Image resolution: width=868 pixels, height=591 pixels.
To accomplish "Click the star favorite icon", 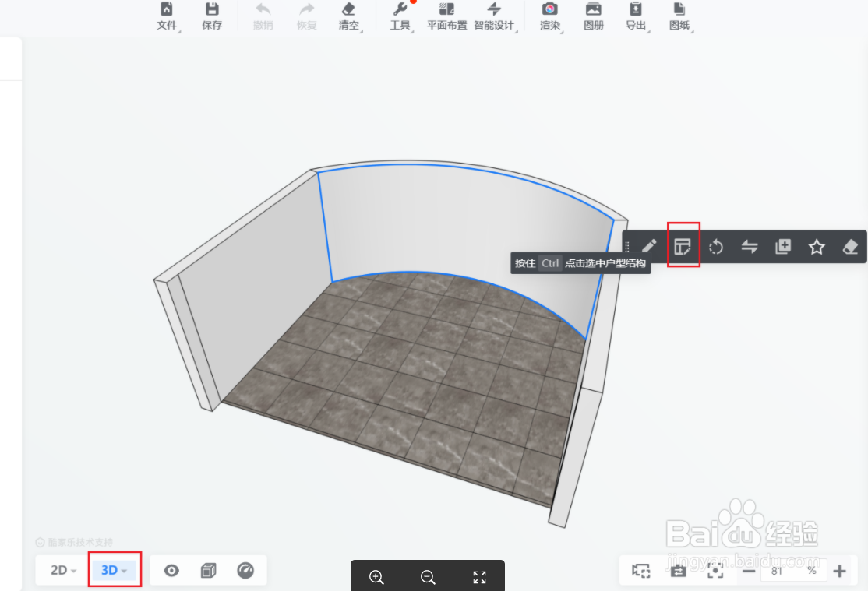I will pos(817,247).
